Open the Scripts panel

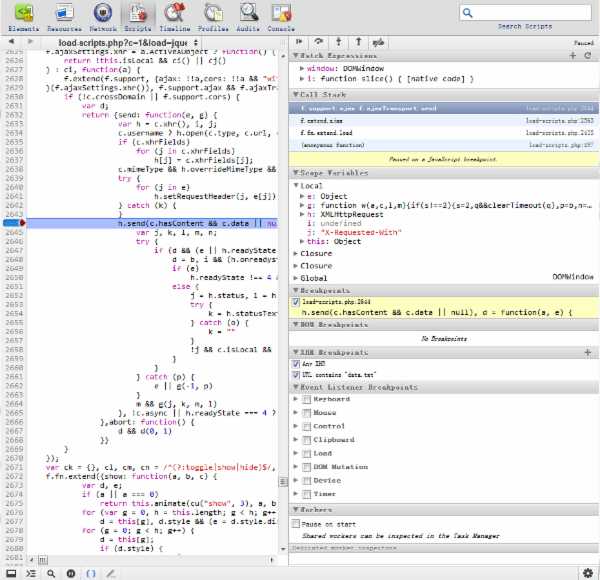pyautogui.click(x=138, y=17)
